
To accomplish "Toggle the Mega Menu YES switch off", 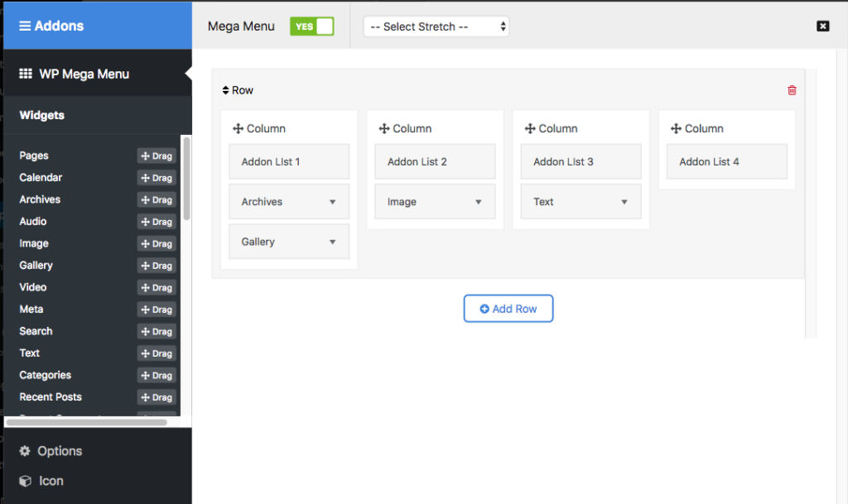I will 311,26.
